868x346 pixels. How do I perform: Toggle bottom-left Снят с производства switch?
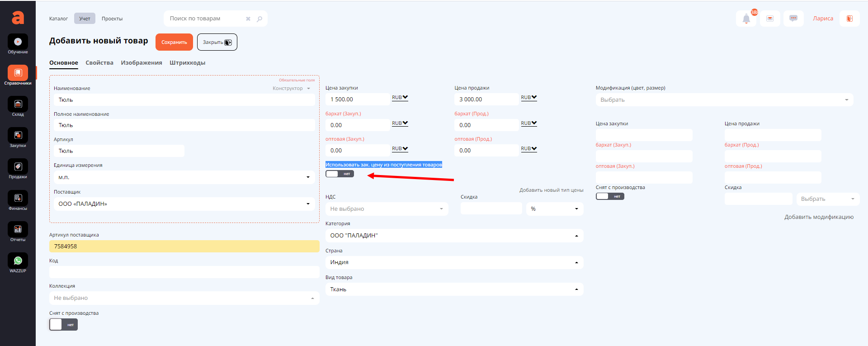[x=63, y=325]
